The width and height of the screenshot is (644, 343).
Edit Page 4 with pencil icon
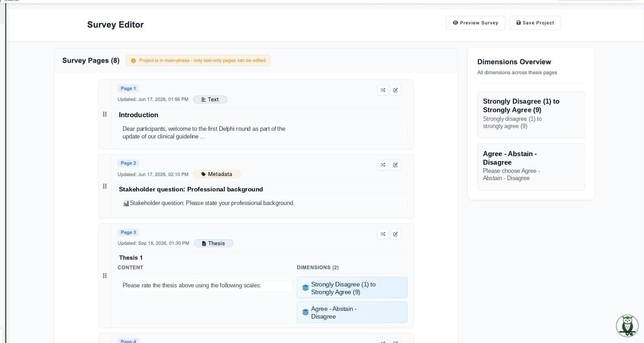tap(395, 341)
